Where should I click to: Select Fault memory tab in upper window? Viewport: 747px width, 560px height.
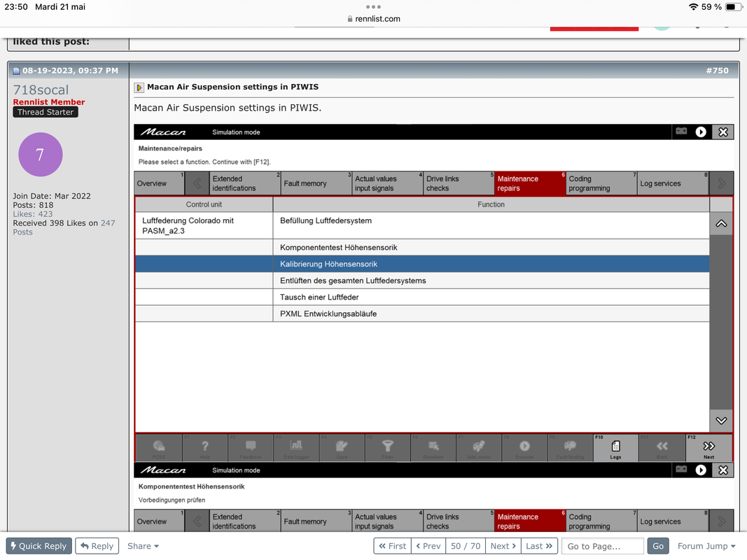316,183
